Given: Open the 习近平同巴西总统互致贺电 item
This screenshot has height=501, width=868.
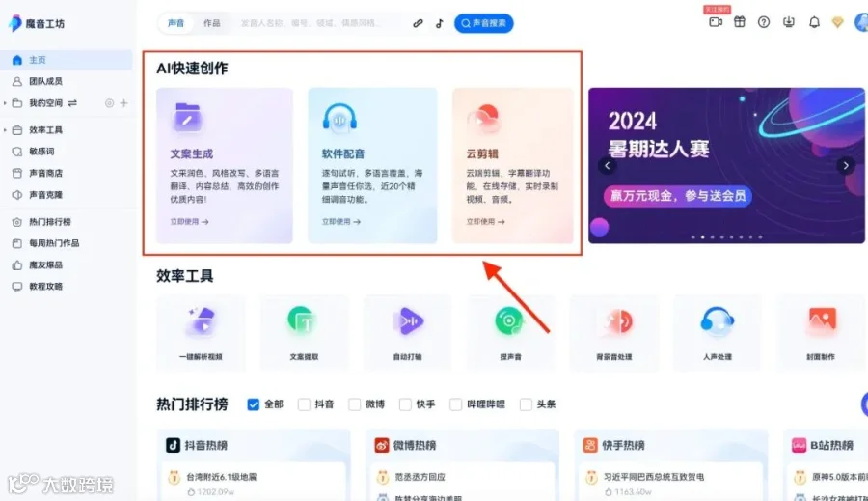Looking at the screenshot, I should click(654, 477).
